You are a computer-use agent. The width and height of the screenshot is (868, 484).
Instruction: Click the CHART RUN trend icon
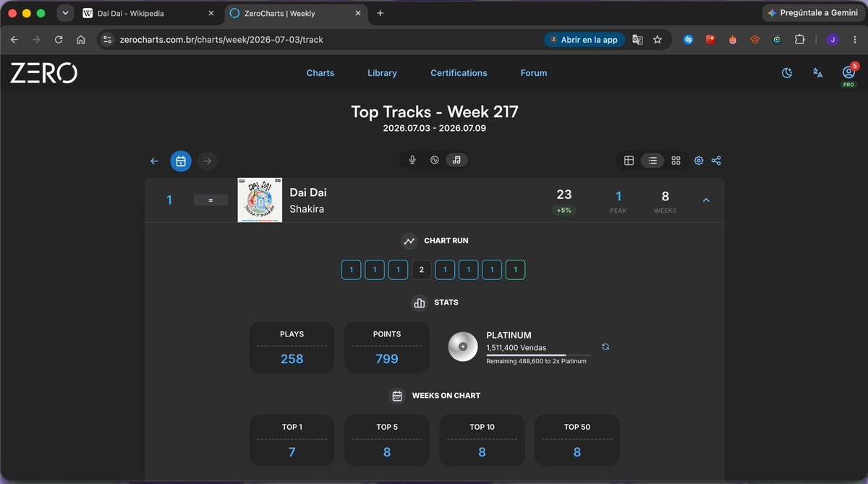[410, 241]
